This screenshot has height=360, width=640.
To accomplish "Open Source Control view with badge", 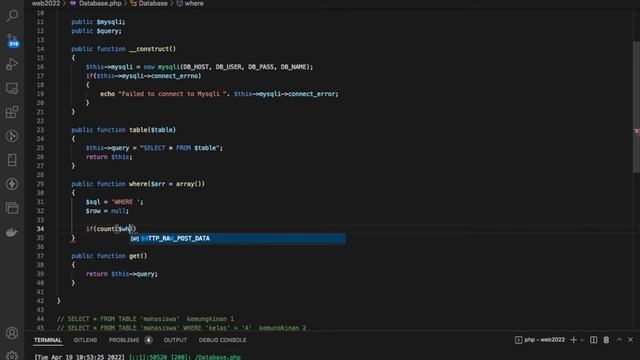I will pos(12,40).
